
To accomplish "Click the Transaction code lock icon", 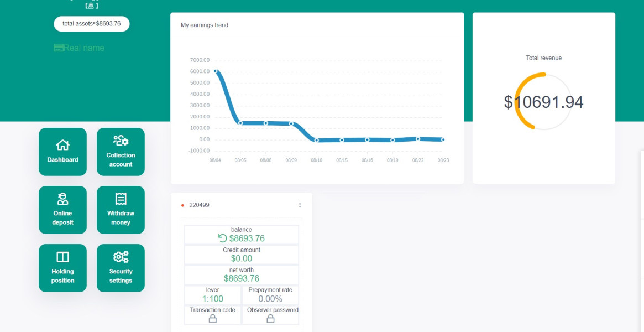I will coord(212,318).
